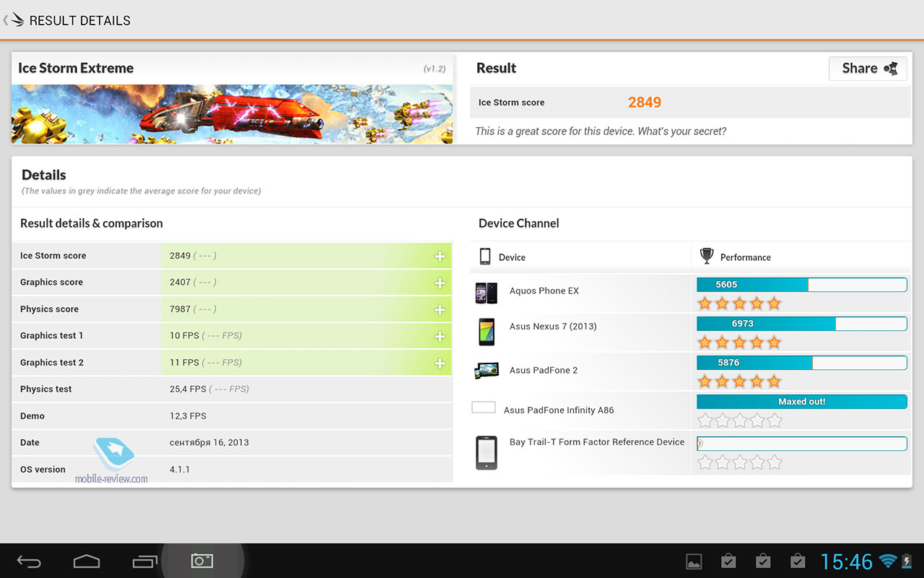
Task: Click the Asus Nexus 7 (2013) name
Action: tap(553, 327)
